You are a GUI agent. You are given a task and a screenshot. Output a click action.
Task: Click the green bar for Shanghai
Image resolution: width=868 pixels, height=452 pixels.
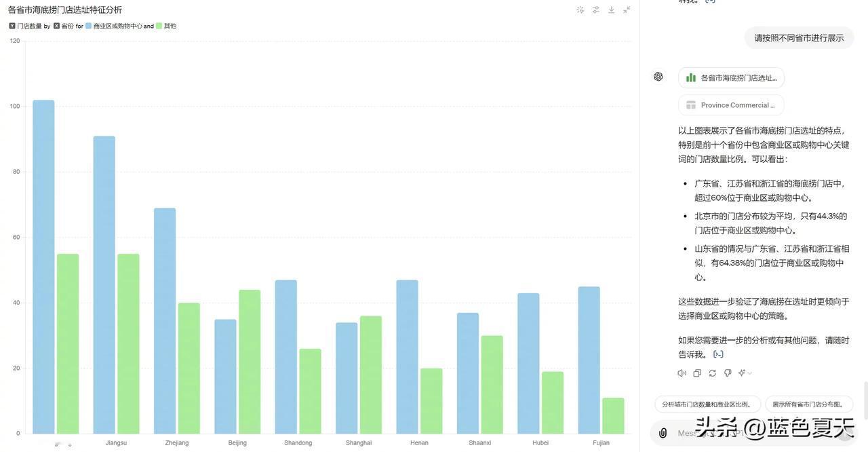[371, 375]
